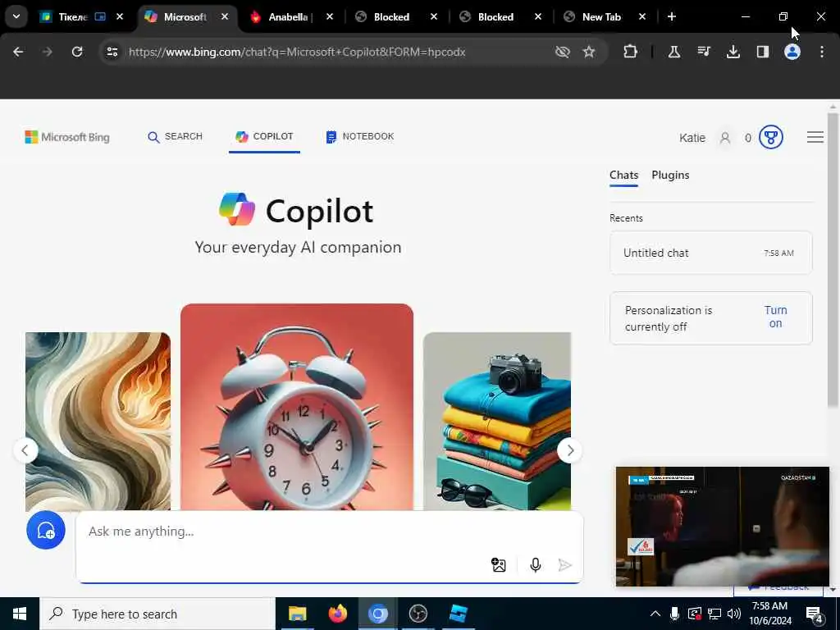Show hidden system tray icons
Viewport: 840px width, 630px height.
655,614
